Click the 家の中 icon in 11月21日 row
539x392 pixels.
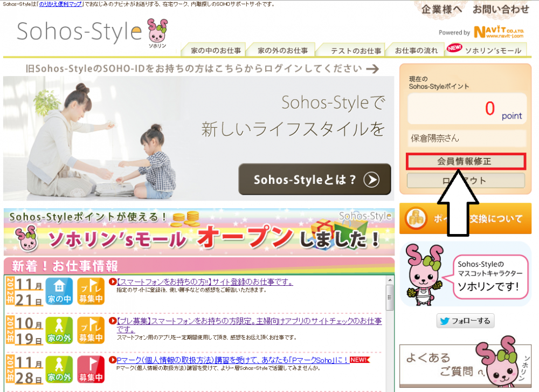point(59,291)
